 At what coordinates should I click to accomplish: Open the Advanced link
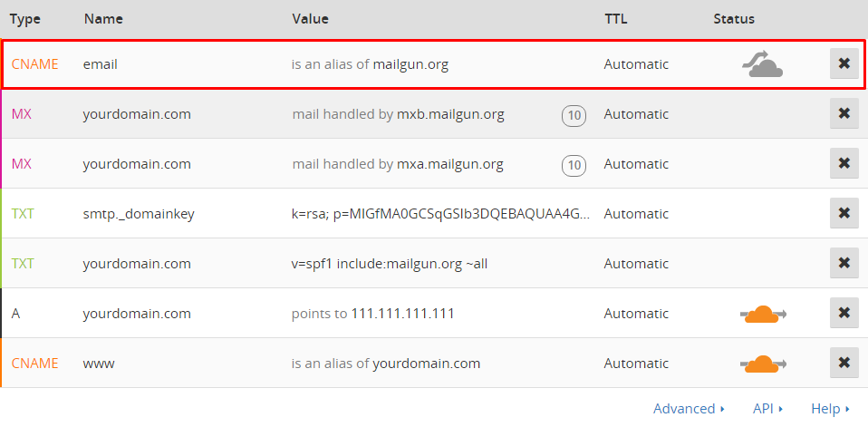click(689, 409)
